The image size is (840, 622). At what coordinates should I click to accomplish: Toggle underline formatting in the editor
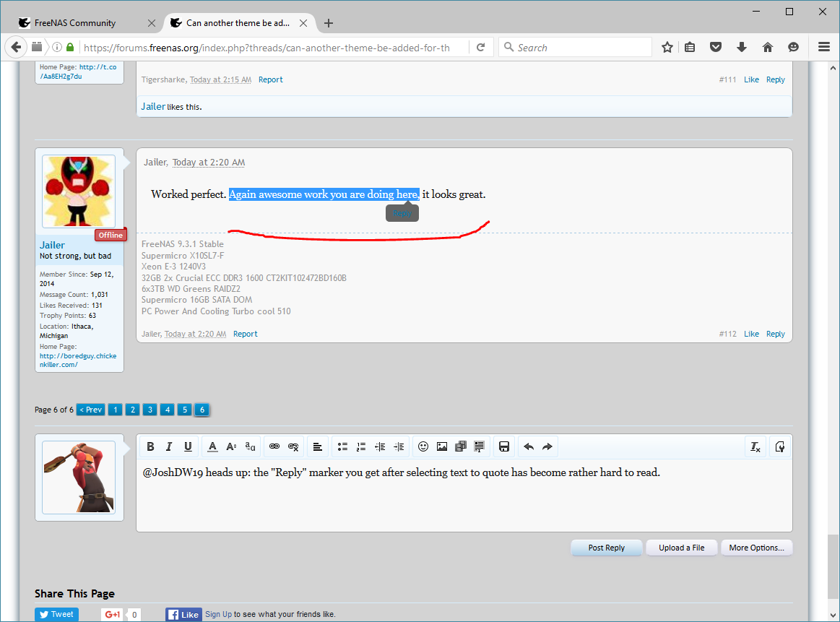click(188, 446)
